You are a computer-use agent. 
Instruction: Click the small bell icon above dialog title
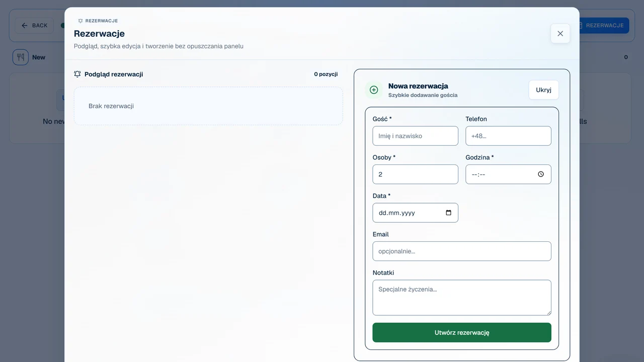pos(80,21)
